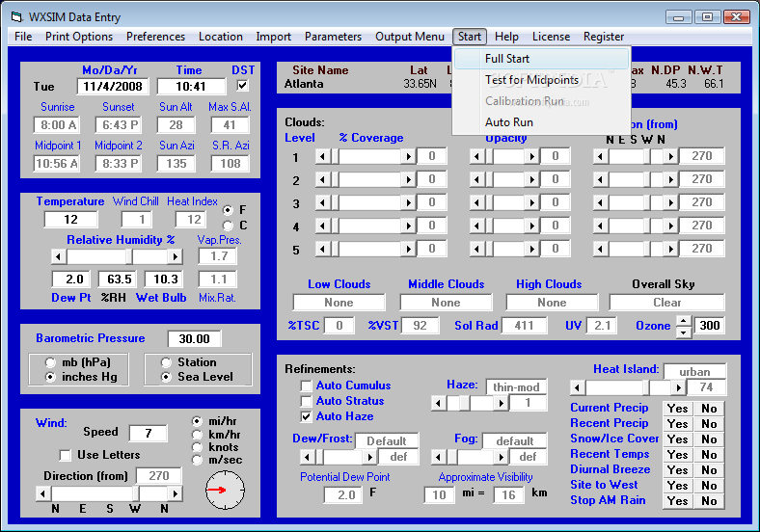This screenshot has width=760, height=532.
Task: Open the Location menu
Action: tap(221, 37)
